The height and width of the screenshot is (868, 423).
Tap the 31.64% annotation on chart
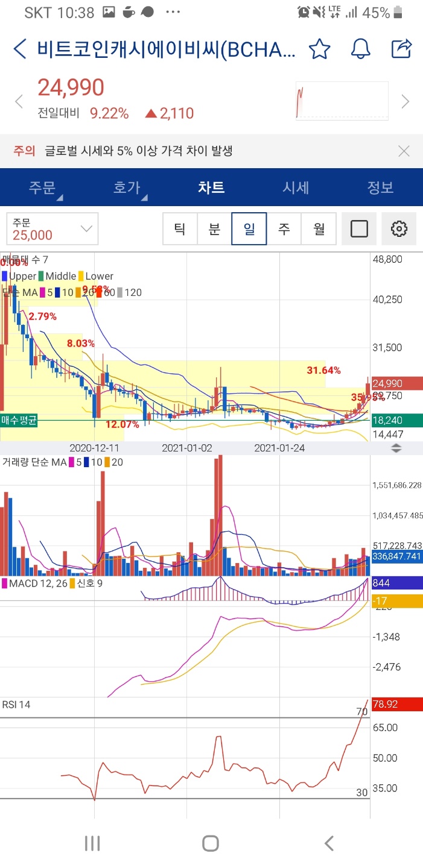(323, 370)
